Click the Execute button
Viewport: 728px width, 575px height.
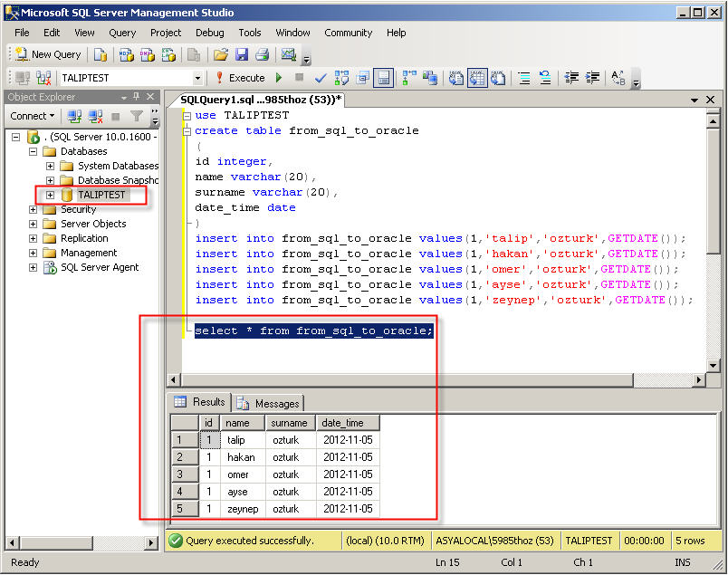pos(241,78)
